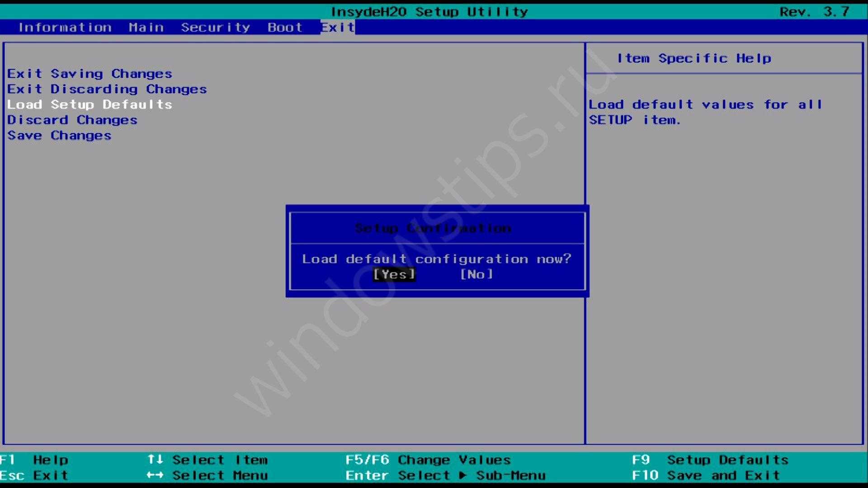This screenshot has height=488, width=868.
Task: Click Load Setup Defaults item
Action: coord(90,104)
